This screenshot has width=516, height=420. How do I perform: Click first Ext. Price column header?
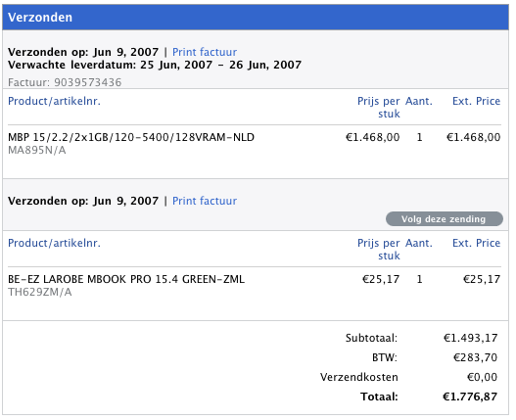476,101
